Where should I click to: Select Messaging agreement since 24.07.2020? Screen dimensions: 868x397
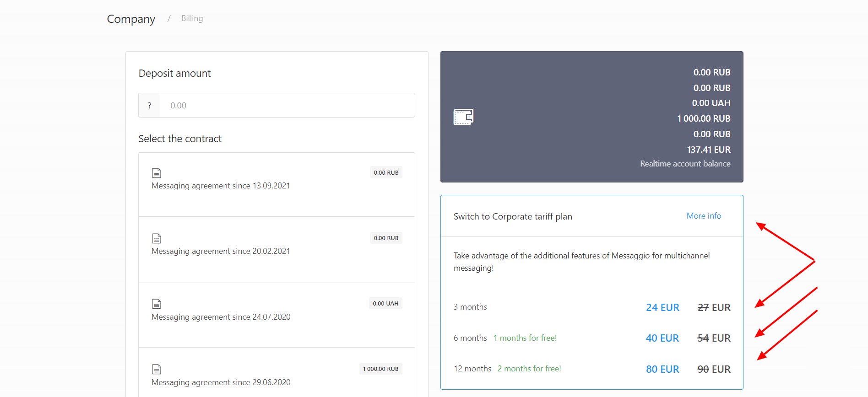(x=221, y=317)
